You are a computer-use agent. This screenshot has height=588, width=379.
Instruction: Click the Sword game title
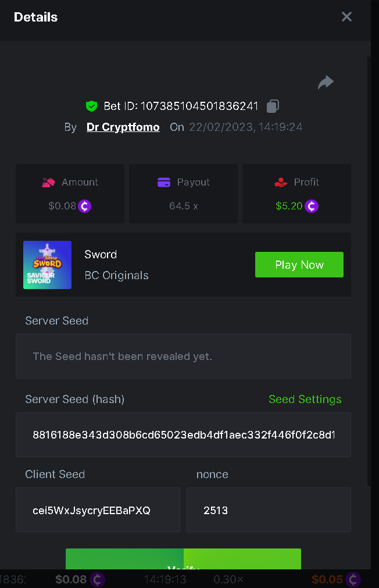click(x=101, y=255)
